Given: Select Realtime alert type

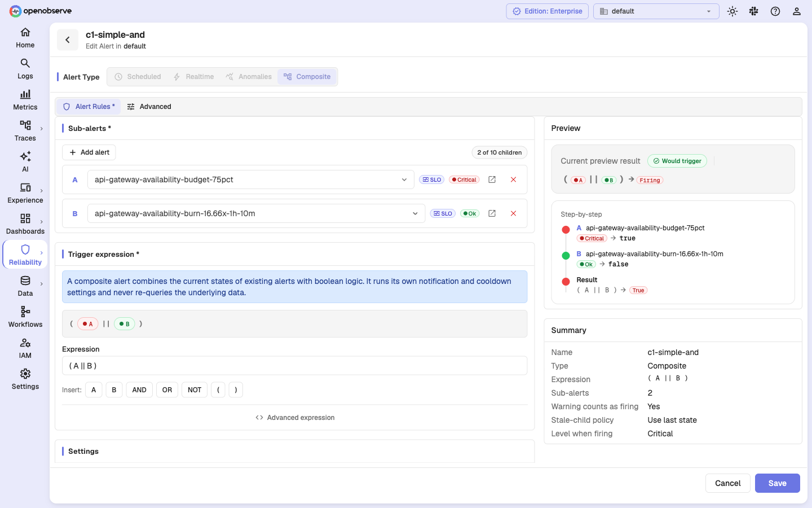Looking at the screenshot, I should click(x=193, y=77).
